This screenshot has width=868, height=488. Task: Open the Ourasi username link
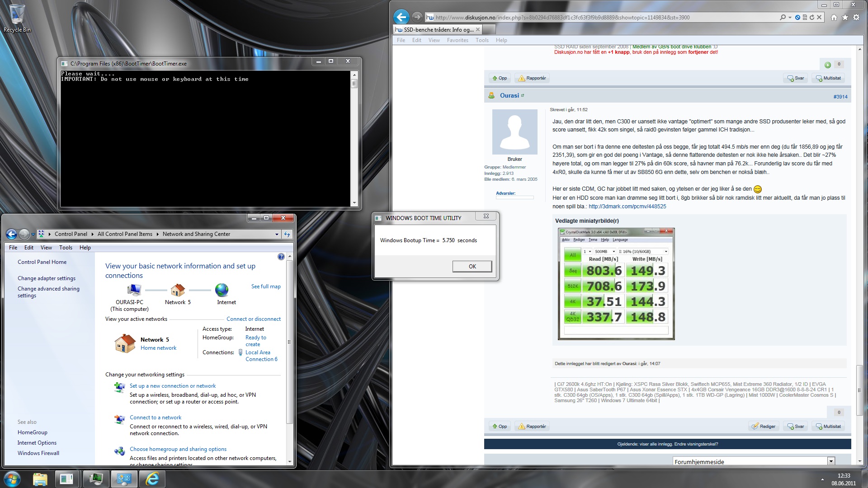click(509, 95)
